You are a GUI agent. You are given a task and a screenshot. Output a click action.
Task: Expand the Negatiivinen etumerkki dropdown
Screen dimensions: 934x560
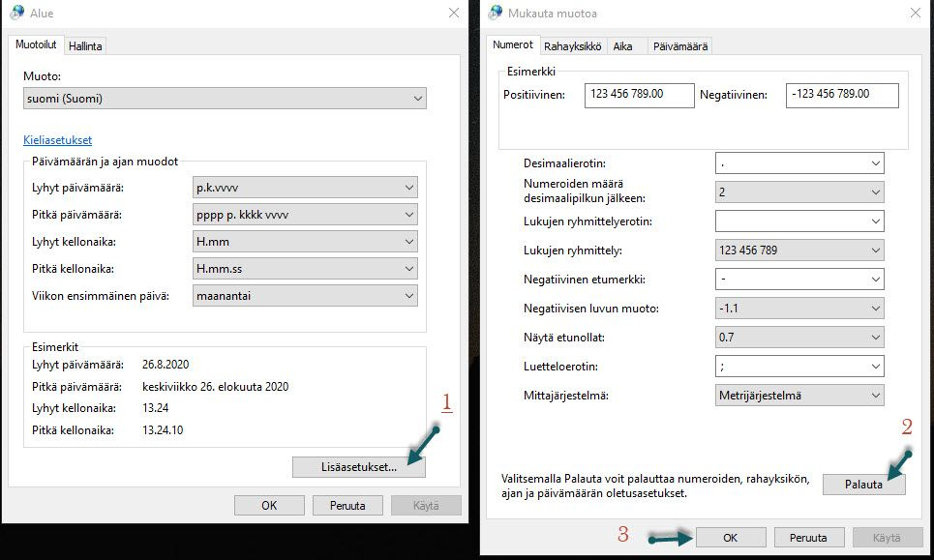[799, 280]
